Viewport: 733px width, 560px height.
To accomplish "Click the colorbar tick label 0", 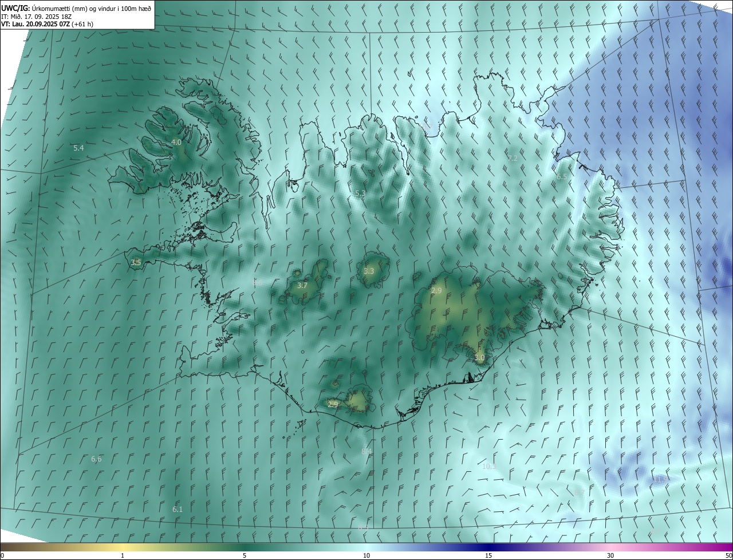I will 2,555.
